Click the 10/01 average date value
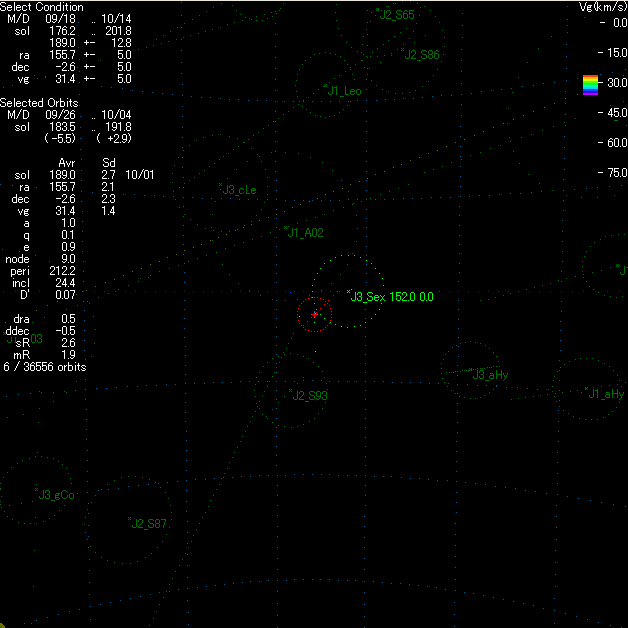 click(140, 175)
